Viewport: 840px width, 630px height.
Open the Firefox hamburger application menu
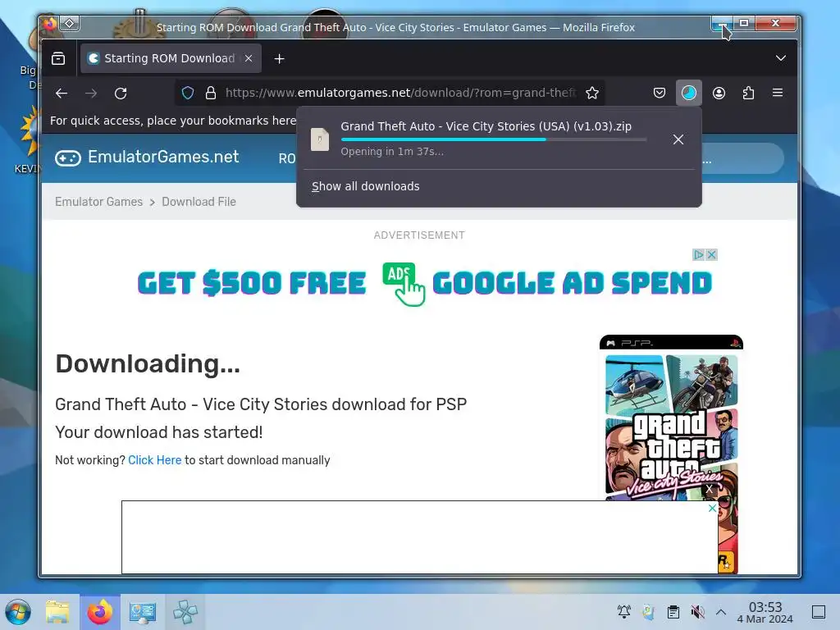pyautogui.click(x=778, y=94)
